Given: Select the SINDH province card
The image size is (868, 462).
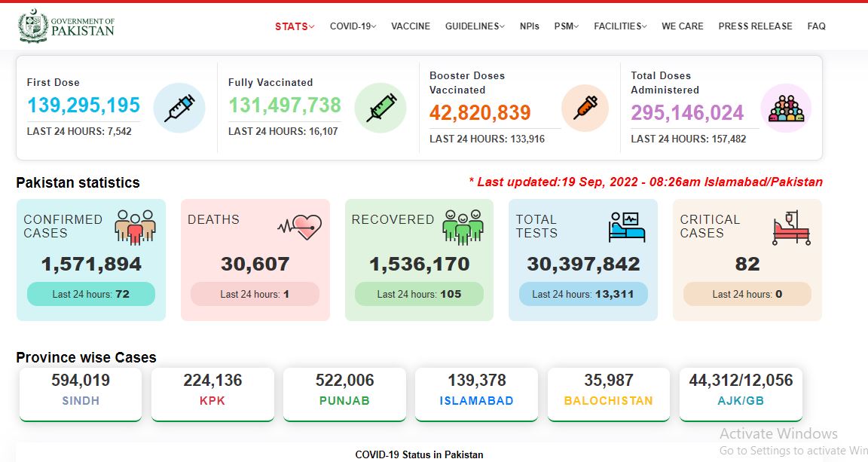Looking at the screenshot, I should click(x=81, y=394).
